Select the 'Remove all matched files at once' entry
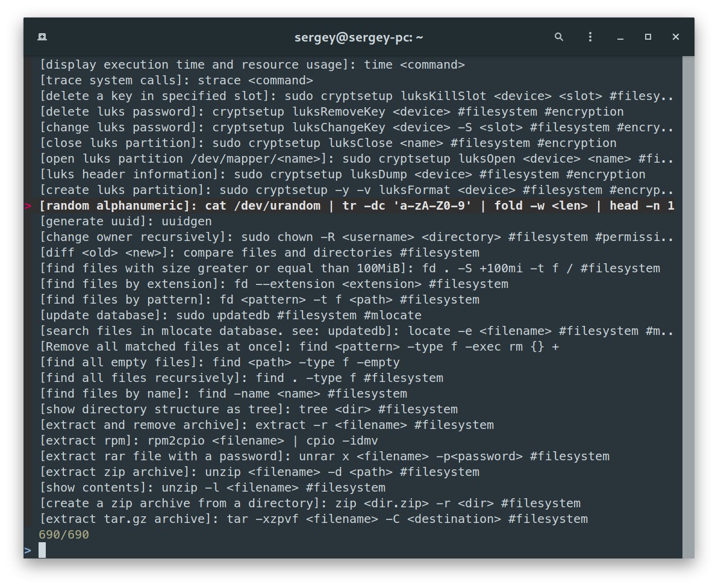The height and width of the screenshot is (588, 718). click(299, 346)
